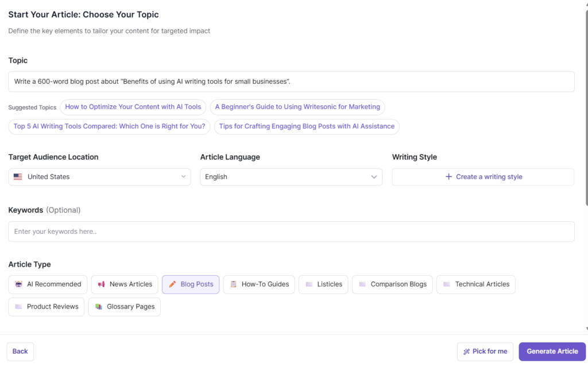
Task: Choose the Product Reviews type
Action: click(x=46, y=306)
